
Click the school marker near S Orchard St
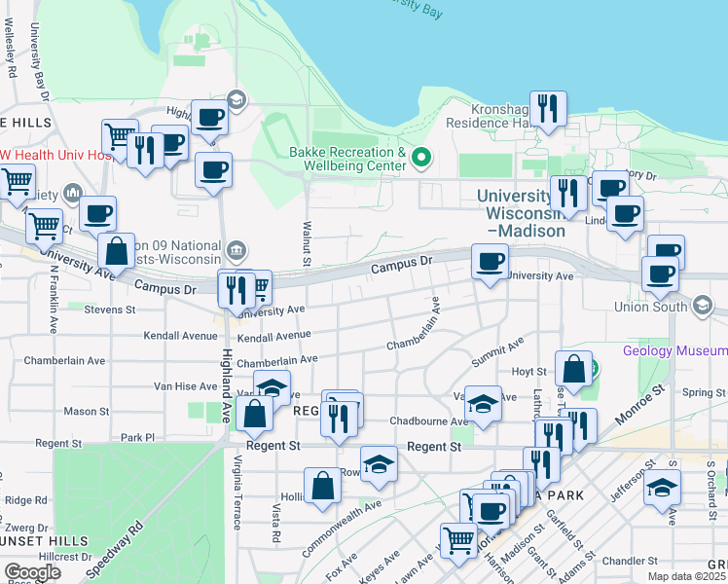pos(663,487)
